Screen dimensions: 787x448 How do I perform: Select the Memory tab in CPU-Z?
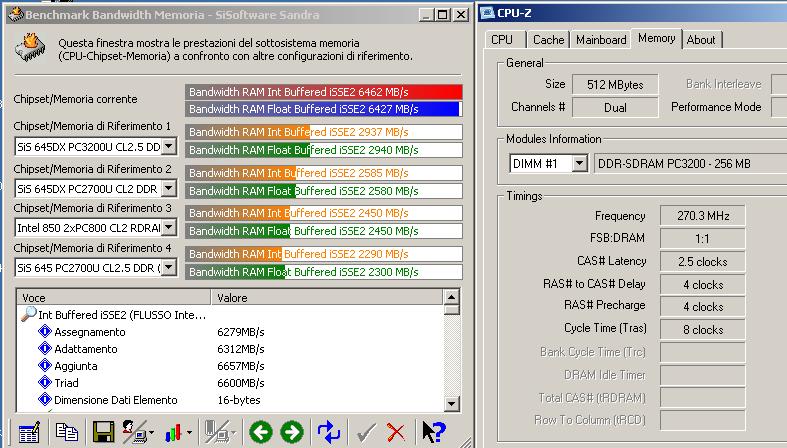click(657, 38)
